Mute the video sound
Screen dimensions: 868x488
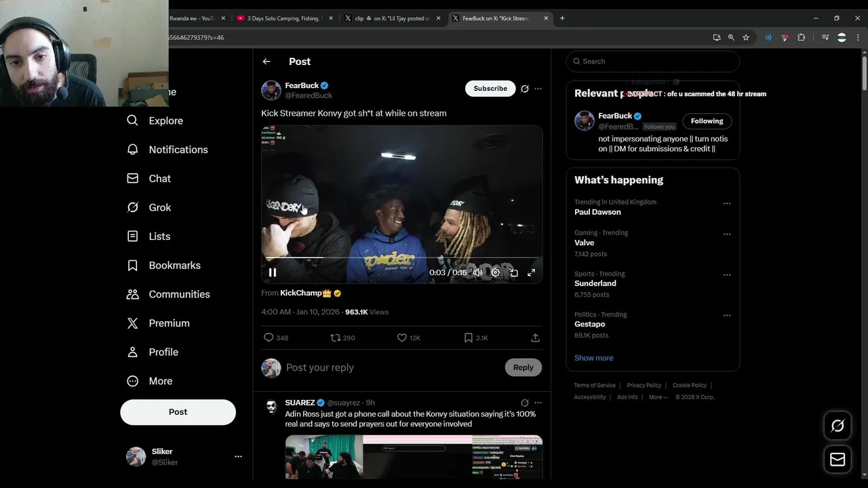pos(477,272)
